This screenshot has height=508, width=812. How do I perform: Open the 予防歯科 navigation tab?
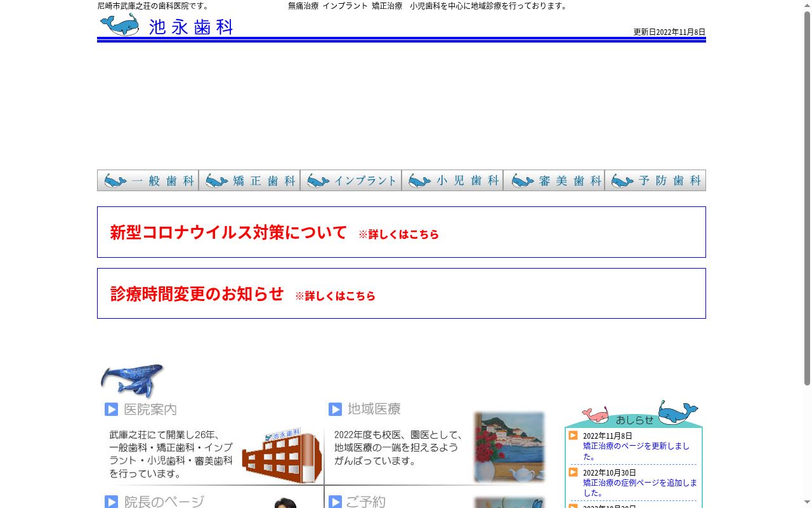click(x=655, y=180)
